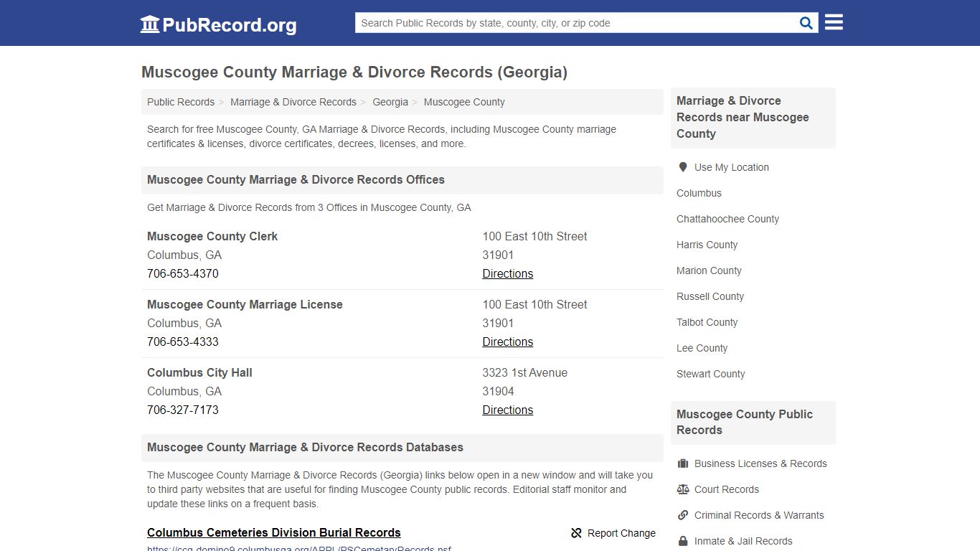Open Marriage & Divorce Records breadcrumb

tap(293, 102)
